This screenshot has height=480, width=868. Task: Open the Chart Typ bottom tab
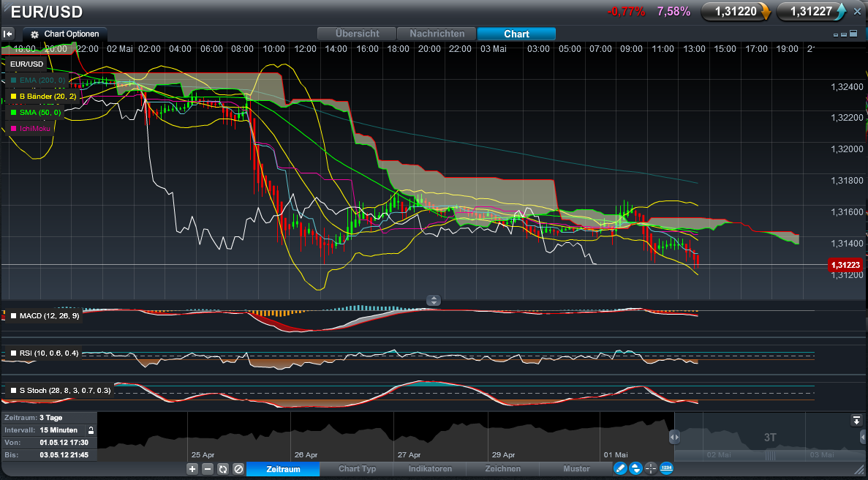[357, 469]
